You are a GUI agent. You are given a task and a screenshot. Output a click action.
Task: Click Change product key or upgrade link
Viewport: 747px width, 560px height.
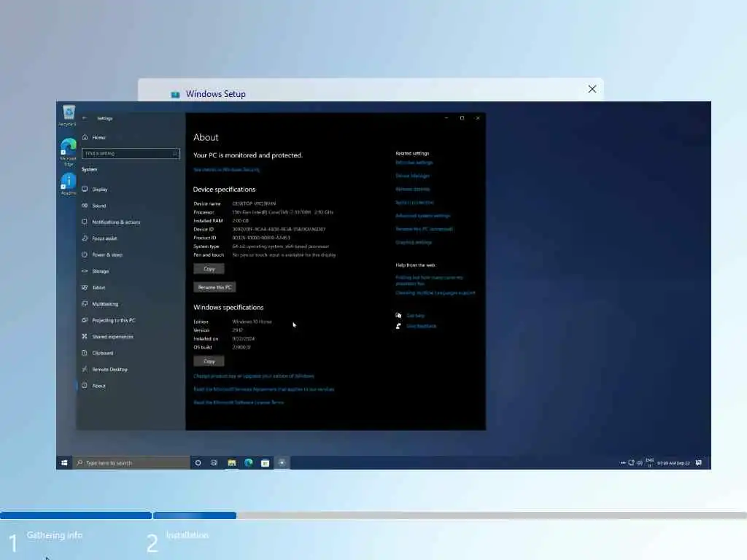(x=254, y=376)
